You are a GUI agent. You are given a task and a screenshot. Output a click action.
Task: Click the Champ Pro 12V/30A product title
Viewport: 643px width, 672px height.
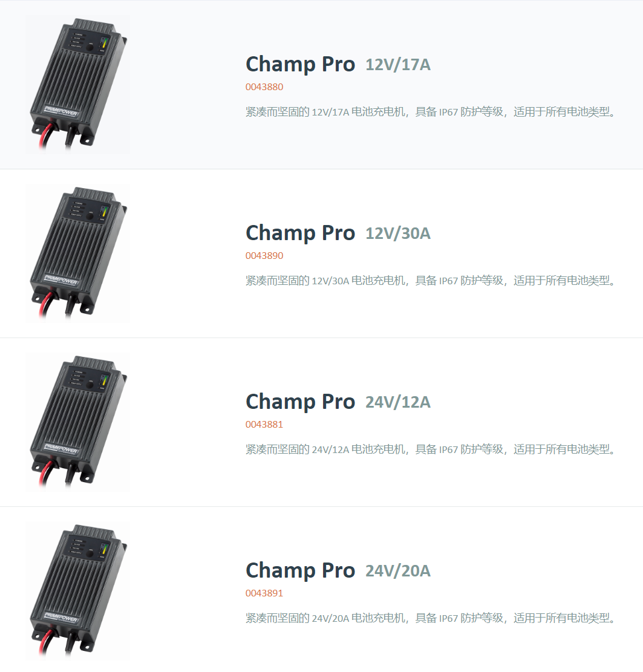tap(338, 233)
